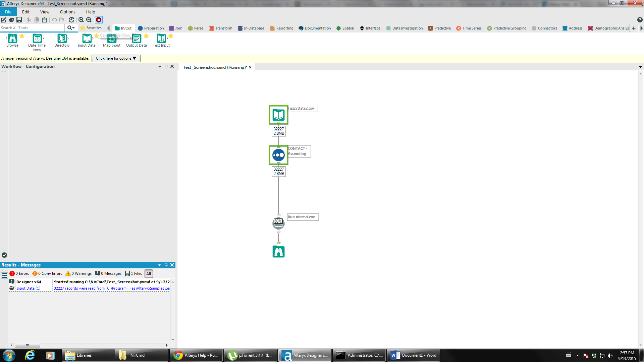Select the Sort tool node on canvas

(278, 155)
